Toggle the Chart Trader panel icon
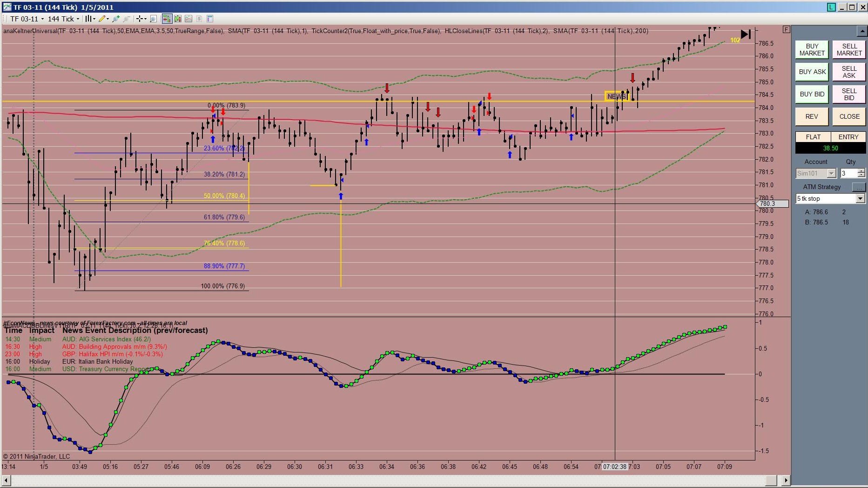868x488 pixels. (167, 19)
